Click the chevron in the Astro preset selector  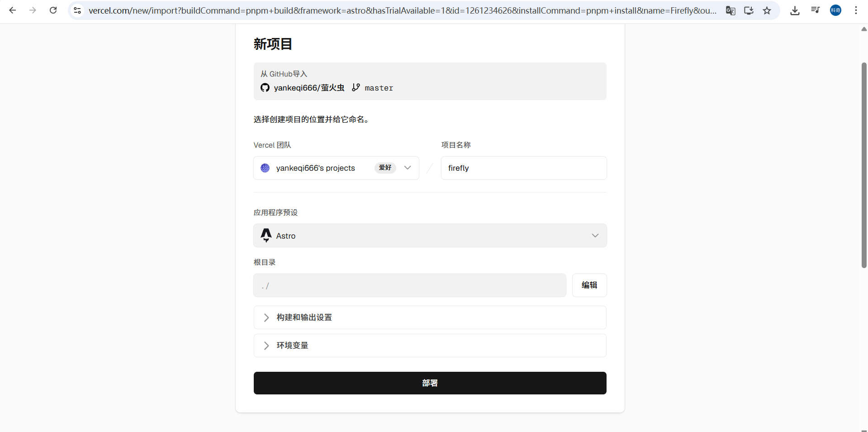[595, 235]
